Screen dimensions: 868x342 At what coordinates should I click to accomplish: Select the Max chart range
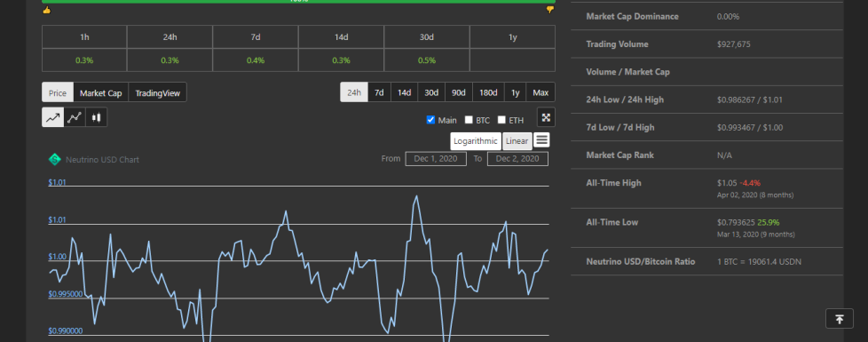coord(541,92)
